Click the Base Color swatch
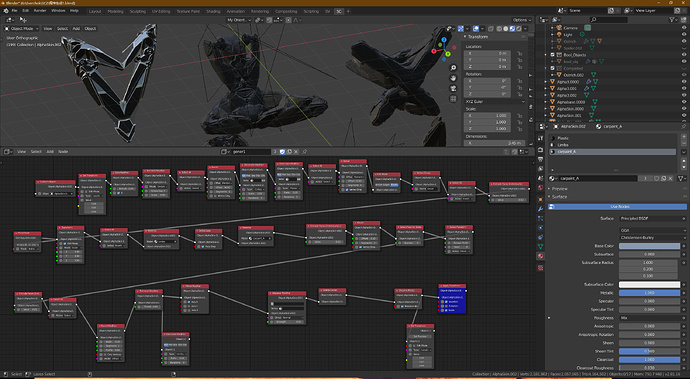Image resolution: width=690 pixels, height=379 pixels. (x=650, y=246)
